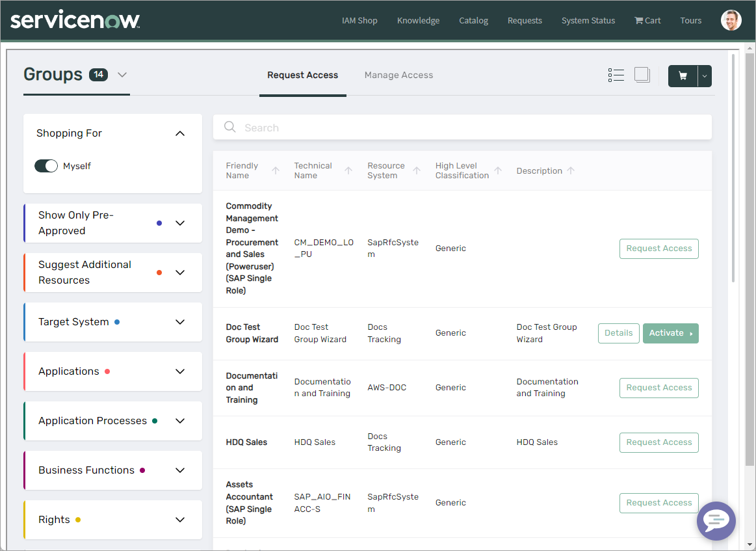Click the search magnifier icon
The image size is (756, 551).
click(x=229, y=127)
